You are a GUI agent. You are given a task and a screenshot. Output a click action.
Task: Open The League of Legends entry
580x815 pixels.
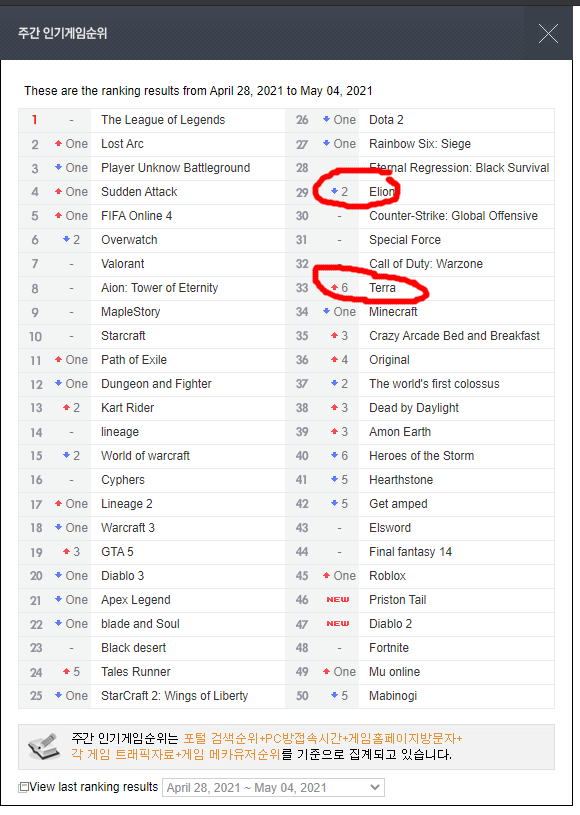(163, 120)
